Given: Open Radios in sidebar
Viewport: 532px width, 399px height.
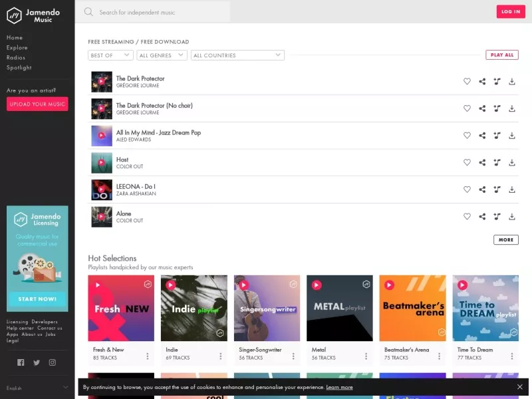Looking at the screenshot, I should click(15, 58).
